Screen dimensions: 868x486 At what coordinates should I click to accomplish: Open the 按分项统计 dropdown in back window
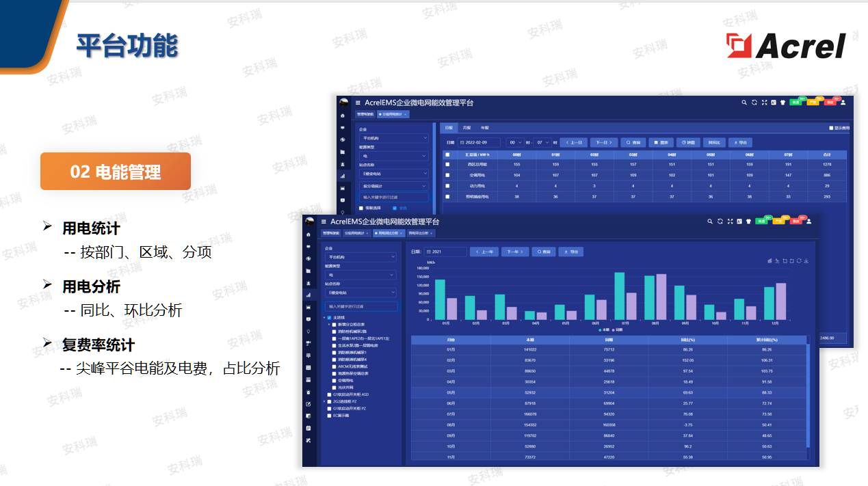(394, 186)
